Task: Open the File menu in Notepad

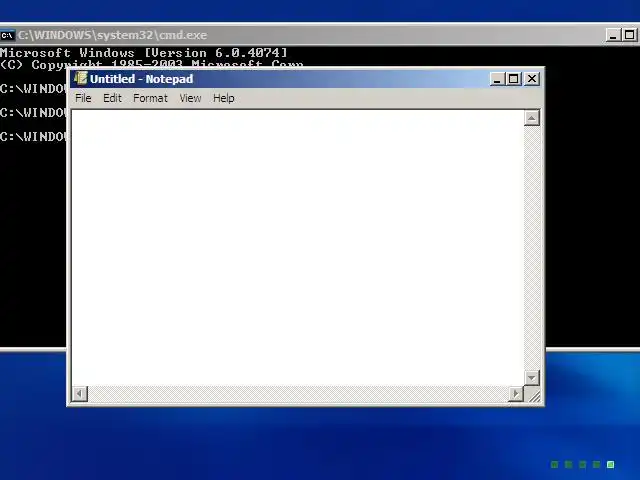Action: 83,98
